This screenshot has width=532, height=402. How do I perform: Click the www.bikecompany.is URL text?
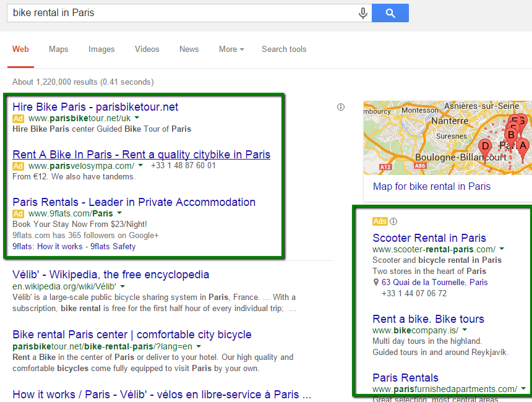[x=415, y=330]
